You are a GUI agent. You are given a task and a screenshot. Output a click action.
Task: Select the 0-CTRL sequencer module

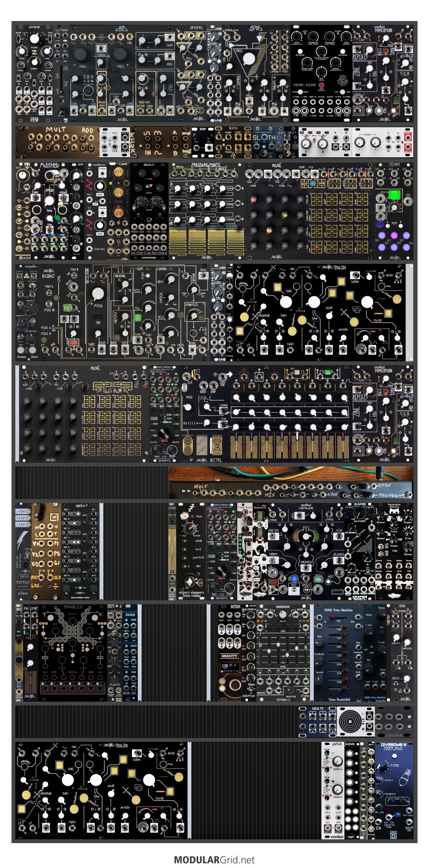click(266, 414)
